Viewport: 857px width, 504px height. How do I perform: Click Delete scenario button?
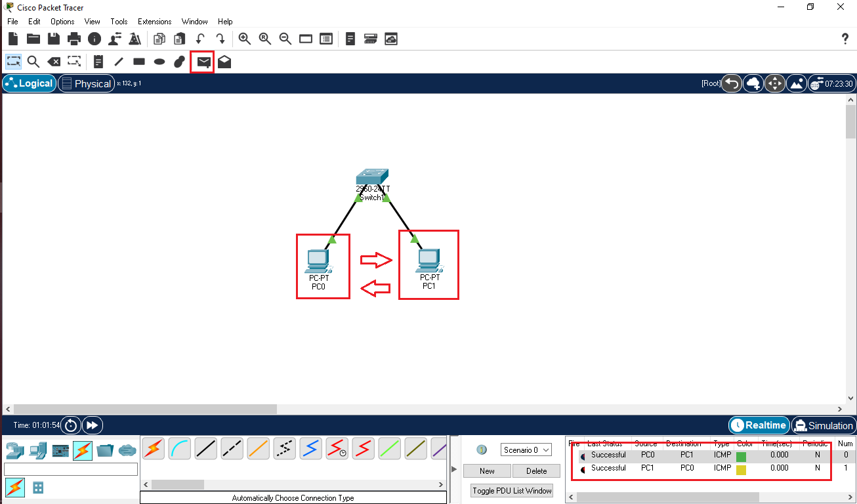coord(536,471)
